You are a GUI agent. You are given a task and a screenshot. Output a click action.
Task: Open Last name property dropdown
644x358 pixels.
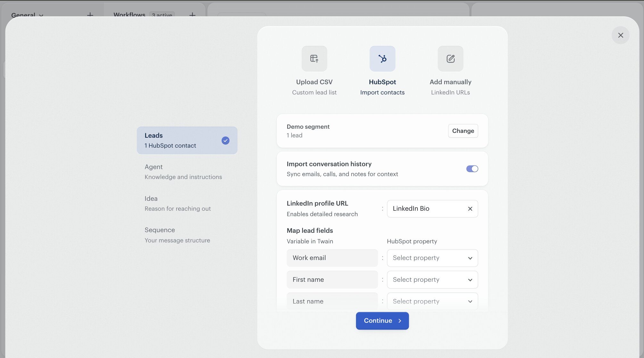[432, 301]
